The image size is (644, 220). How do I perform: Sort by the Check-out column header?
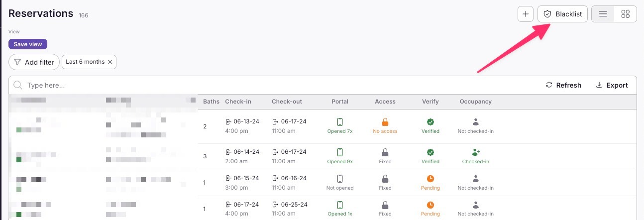pyautogui.click(x=287, y=102)
